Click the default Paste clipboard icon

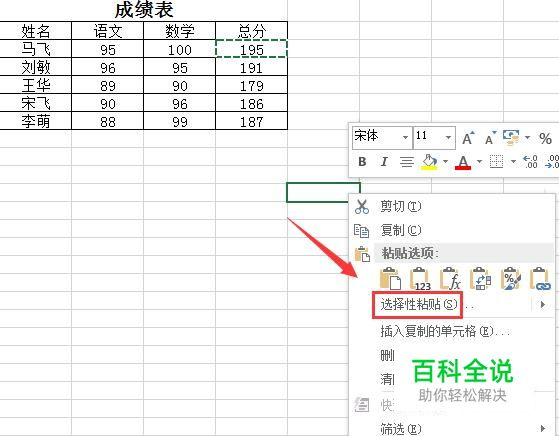click(x=390, y=278)
